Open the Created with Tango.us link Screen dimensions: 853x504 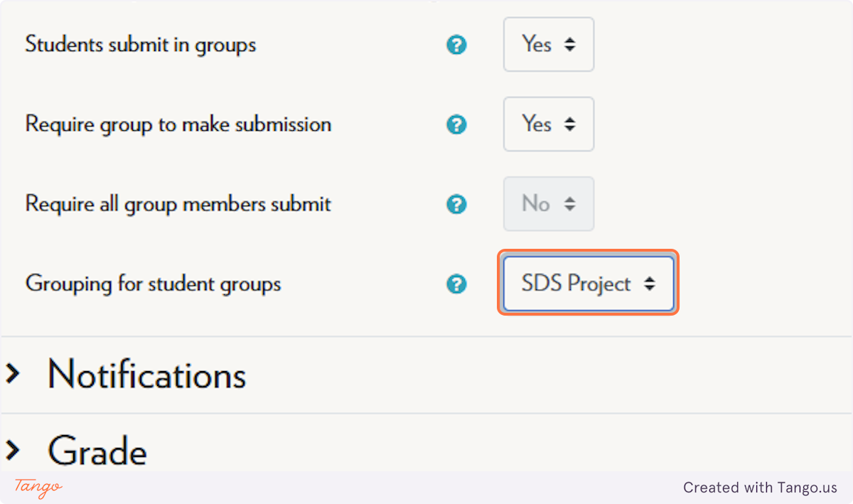click(761, 488)
